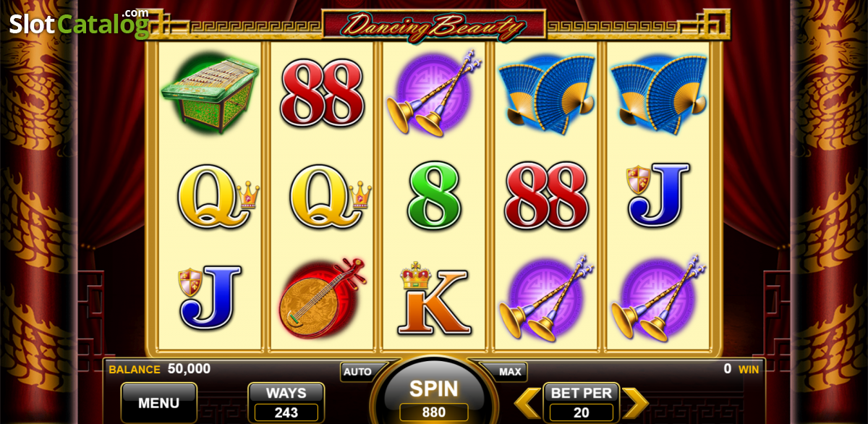Enable MAX bet

coord(510,372)
